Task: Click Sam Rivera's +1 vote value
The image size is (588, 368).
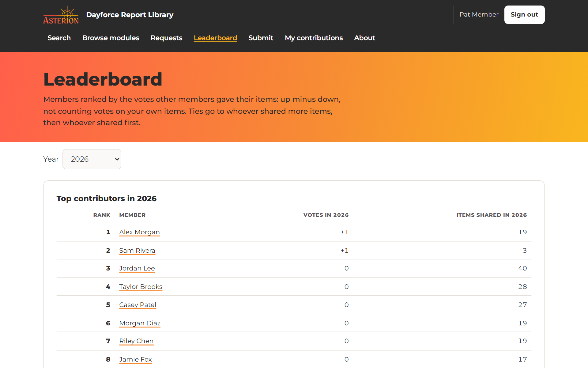Action: pyautogui.click(x=345, y=251)
